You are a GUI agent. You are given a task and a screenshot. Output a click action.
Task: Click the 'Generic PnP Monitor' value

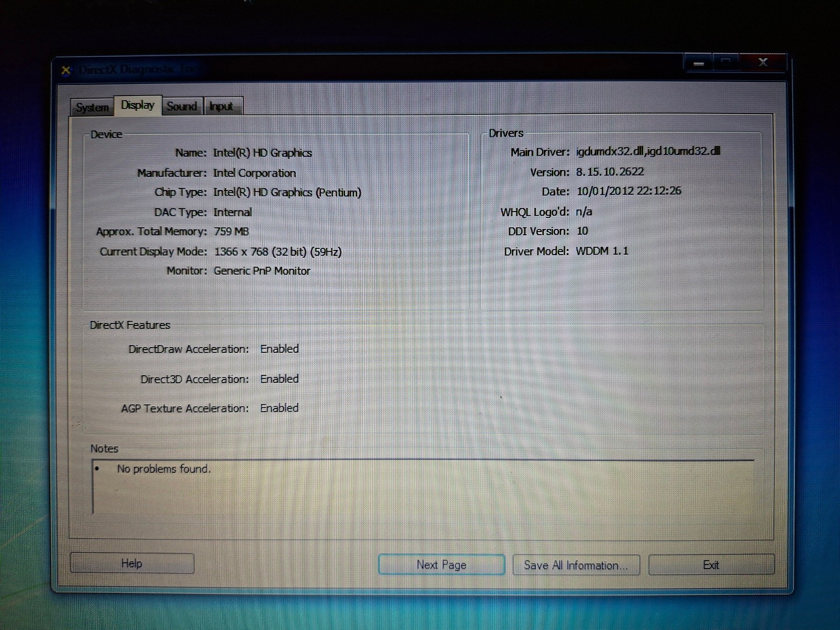coord(262,271)
